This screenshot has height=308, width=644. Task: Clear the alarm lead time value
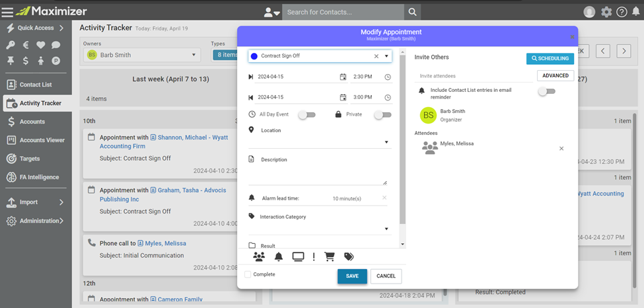[384, 198]
